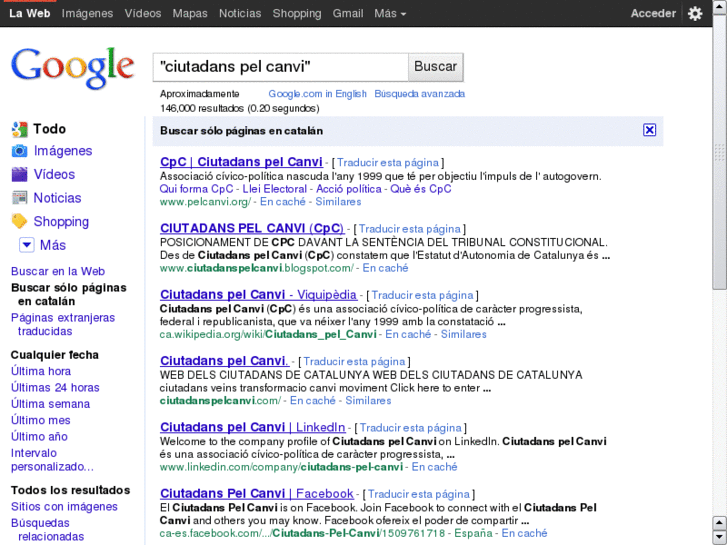Filter results by Última semana
The width and height of the screenshot is (727, 545).
[51, 404]
